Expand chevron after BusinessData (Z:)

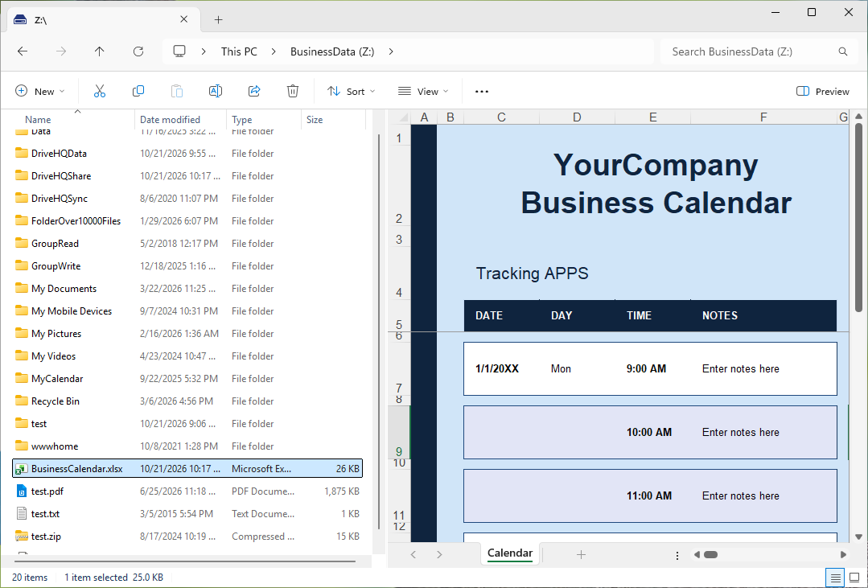(x=391, y=51)
